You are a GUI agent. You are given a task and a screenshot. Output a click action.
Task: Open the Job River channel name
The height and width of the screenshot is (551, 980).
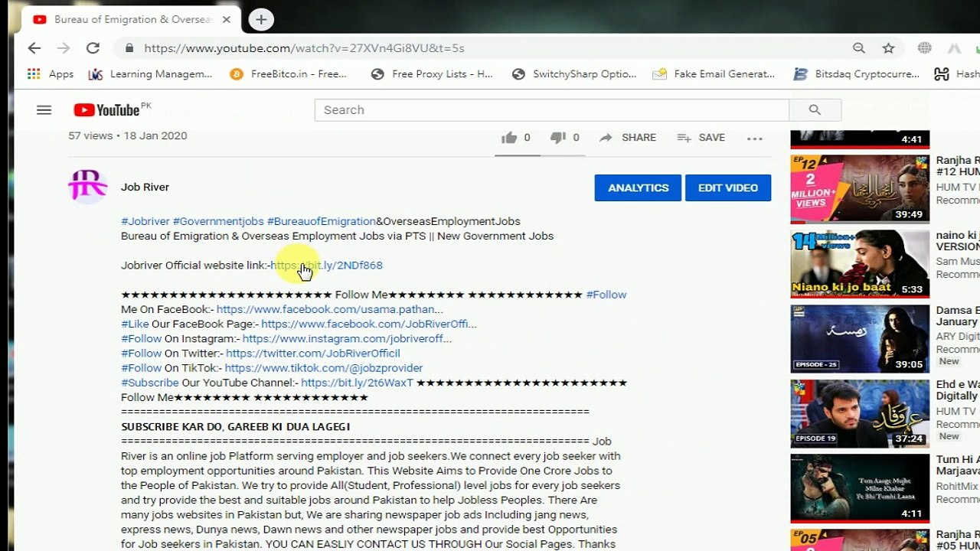(145, 187)
